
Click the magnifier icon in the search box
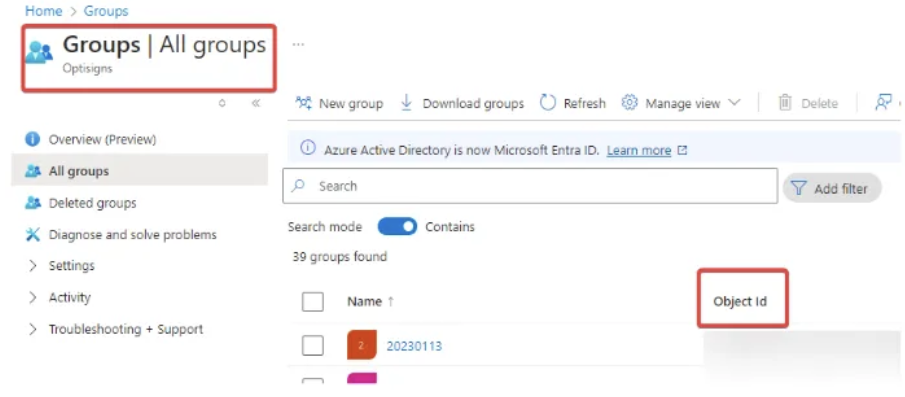298,186
